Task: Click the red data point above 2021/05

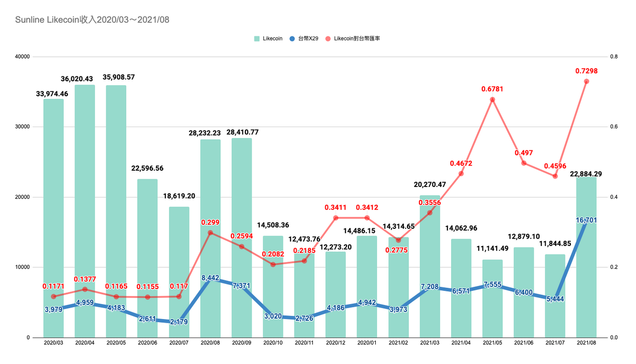Action: click(492, 99)
